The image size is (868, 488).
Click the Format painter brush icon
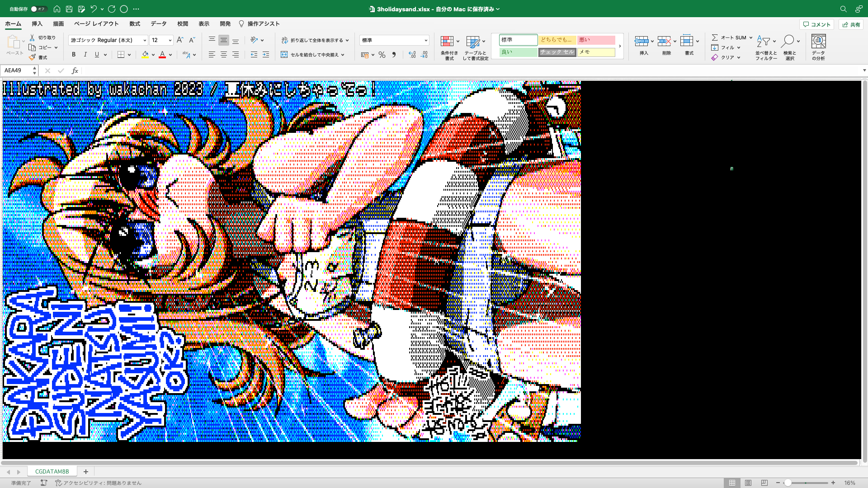pos(32,57)
